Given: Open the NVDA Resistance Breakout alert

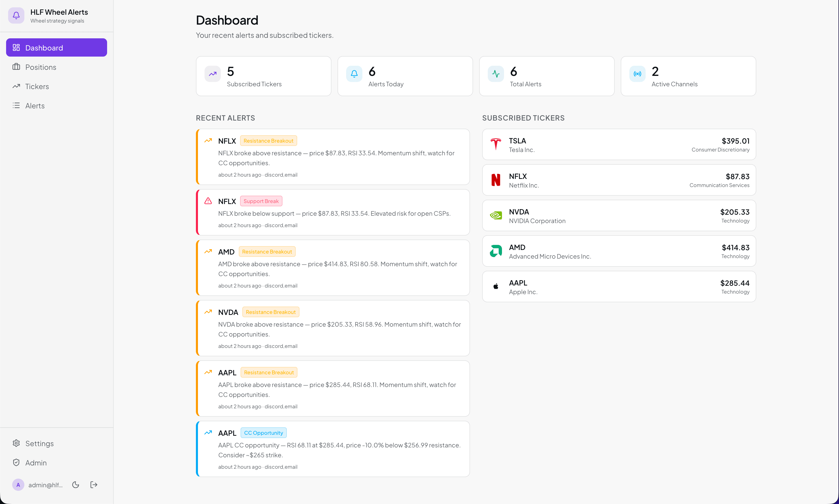Looking at the screenshot, I should tap(333, 328).
